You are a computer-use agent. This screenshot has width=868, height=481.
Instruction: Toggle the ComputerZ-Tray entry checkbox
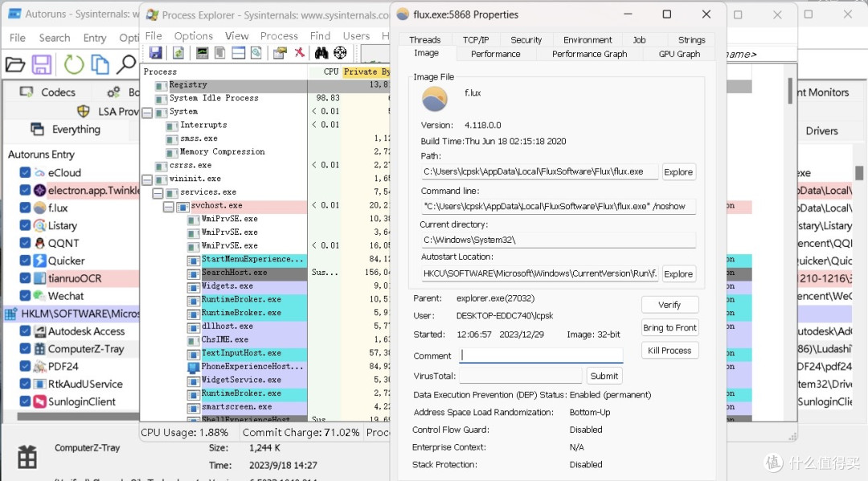click(x=25, y=348)
